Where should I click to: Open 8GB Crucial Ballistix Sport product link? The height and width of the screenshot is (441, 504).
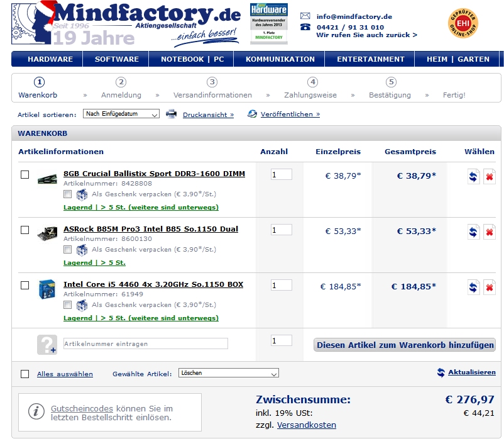(x=154, y=174)
